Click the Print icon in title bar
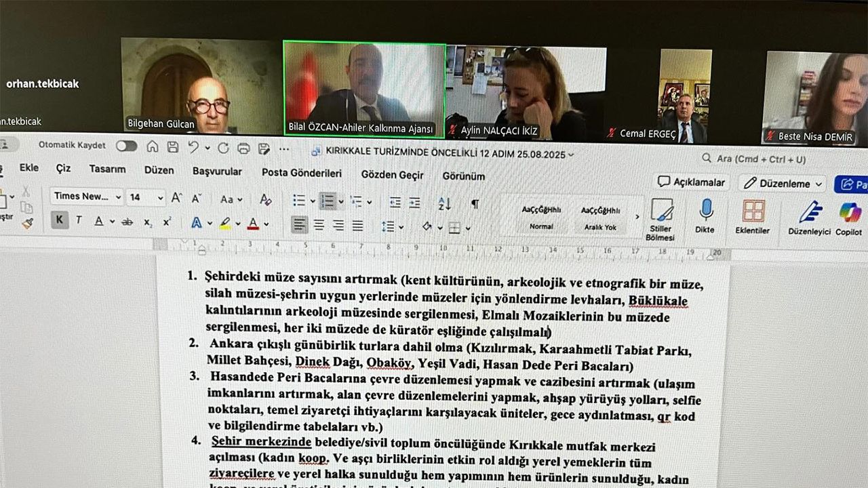The image size is (868, 488). point(244,148)
